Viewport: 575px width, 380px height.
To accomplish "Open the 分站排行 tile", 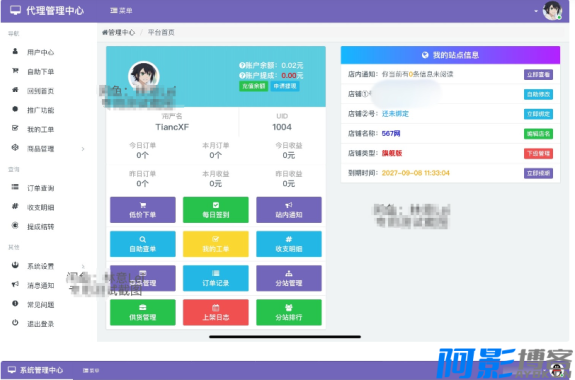I will [x=289, y=312].
